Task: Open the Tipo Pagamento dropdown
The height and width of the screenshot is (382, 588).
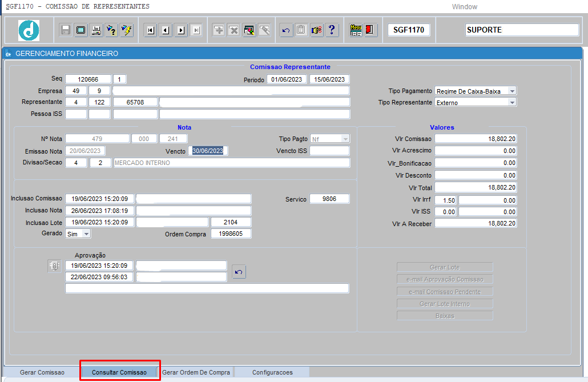Action: click(512, 91)
